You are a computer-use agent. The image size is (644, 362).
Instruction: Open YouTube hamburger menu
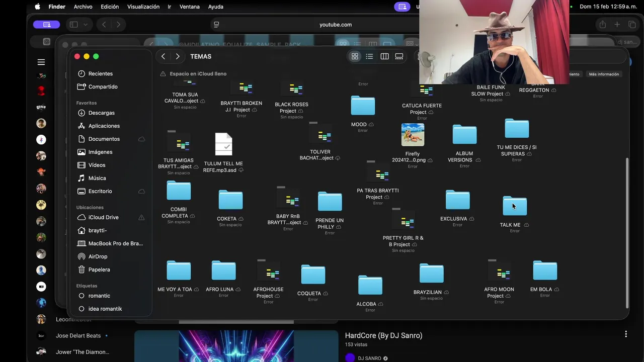(x=41, y=62)
